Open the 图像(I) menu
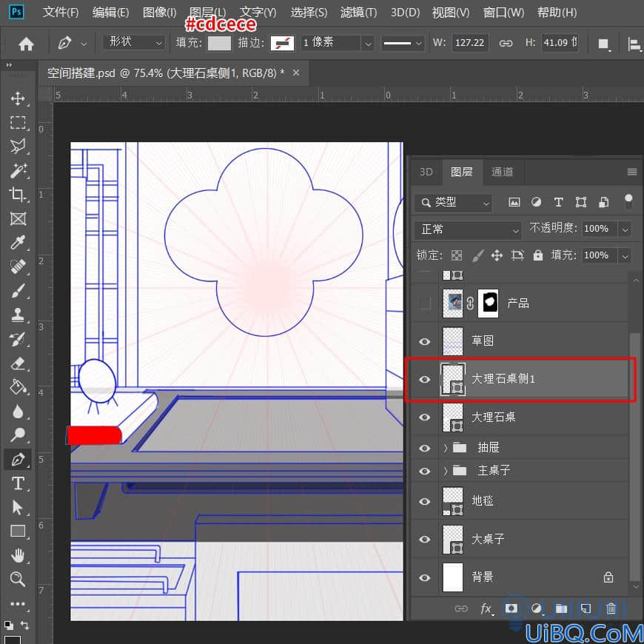This screenshot has height=644, width=644. coord(159,13)
